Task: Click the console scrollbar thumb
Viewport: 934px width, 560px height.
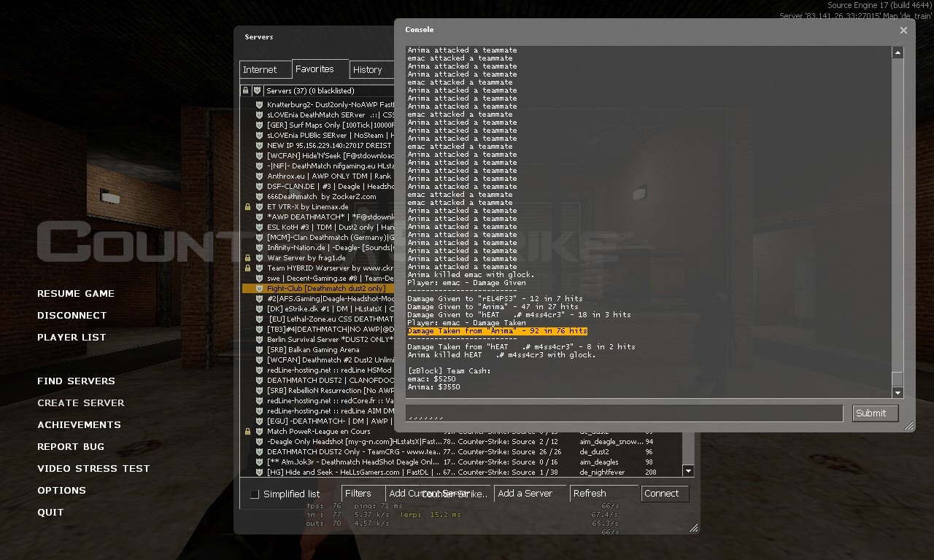Action: coord(898,379)
